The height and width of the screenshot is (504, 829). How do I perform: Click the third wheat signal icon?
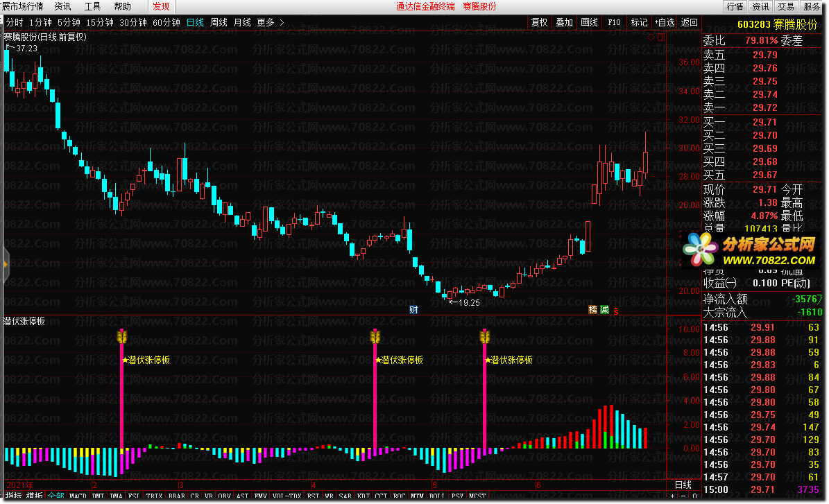pyautogui.click(x=484, y=336)
